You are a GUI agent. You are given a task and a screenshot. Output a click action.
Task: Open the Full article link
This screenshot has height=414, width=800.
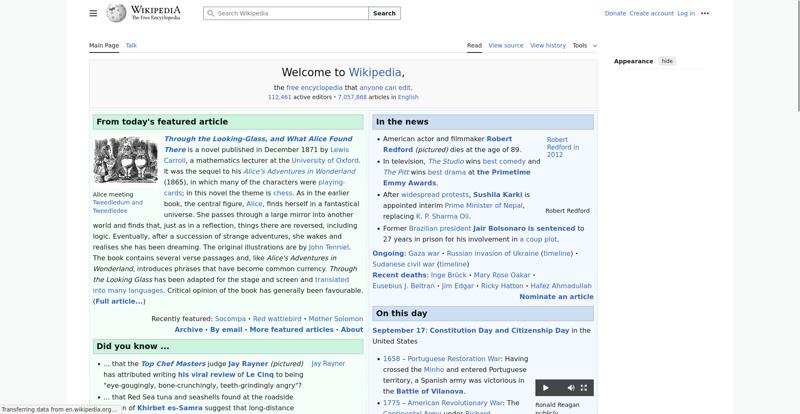(119, 302)
